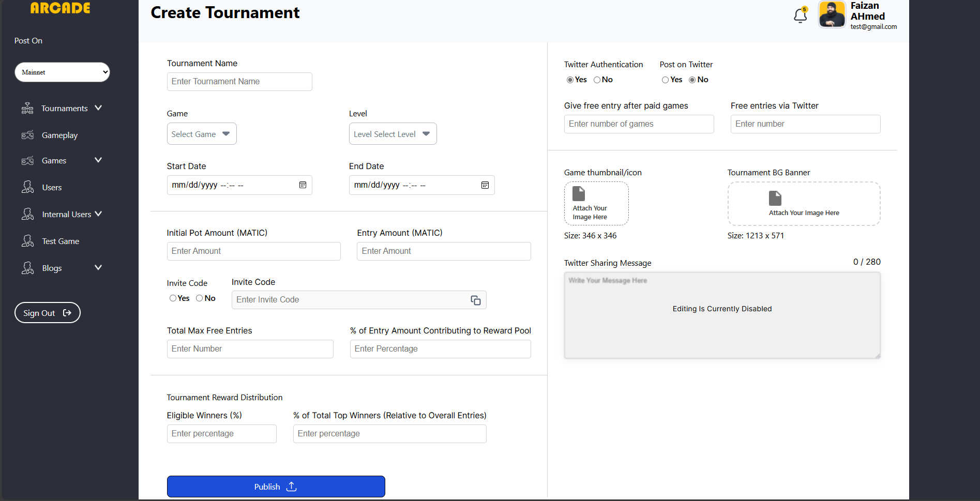Set Twitter Authentication to No
Image resolution: width=980 pixels, height=501 pixels.
(597, 80)
